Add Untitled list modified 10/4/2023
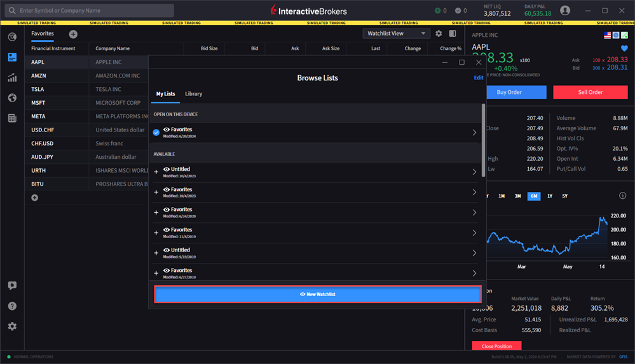The height and width of the screenshot is (364, 635). pyautogui.click(x=156, y=172)
